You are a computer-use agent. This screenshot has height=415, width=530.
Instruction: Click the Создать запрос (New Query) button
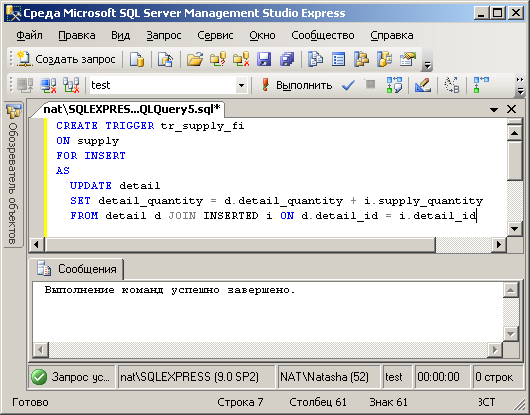point(66,59)
